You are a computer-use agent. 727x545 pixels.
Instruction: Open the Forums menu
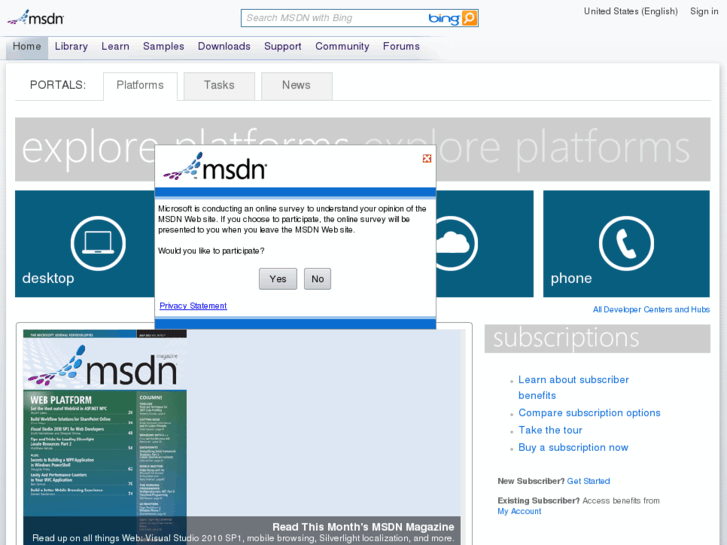click(402, 46)
